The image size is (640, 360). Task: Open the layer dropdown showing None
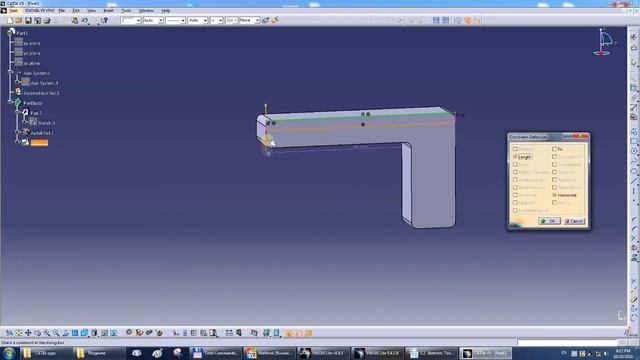point(257,20)
